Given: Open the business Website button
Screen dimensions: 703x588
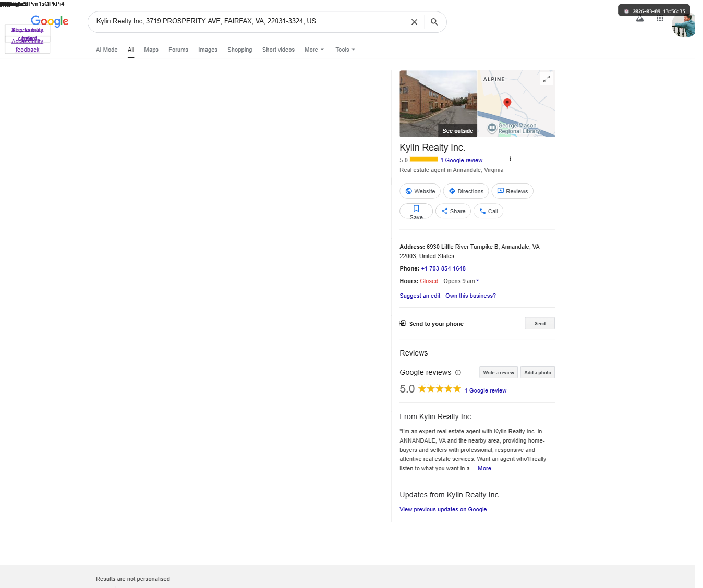Looking at the screenshot, I should 420,191.
